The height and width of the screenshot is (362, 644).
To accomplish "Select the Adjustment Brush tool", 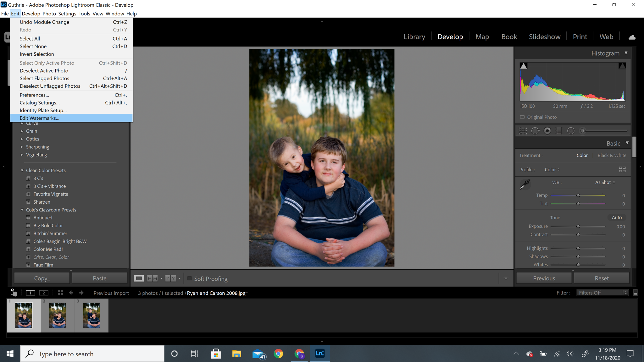I will point(583,131).
